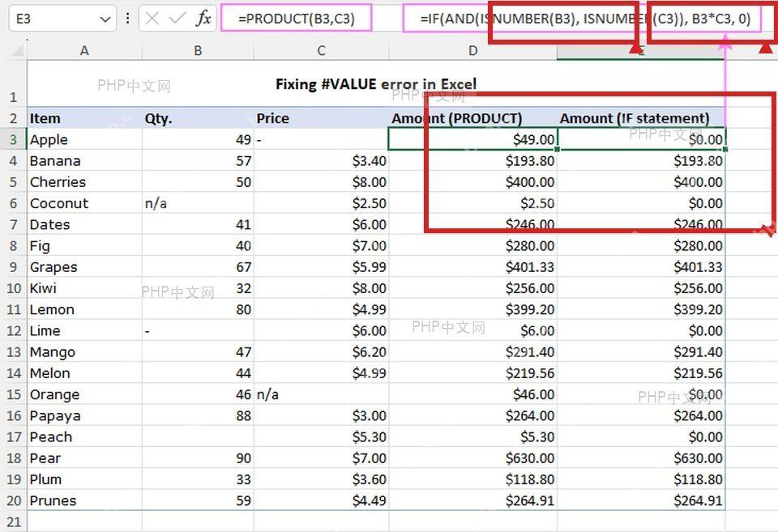
Task: Click the Qty. cell 88 for Papaya
Action: tap(198, 415)
